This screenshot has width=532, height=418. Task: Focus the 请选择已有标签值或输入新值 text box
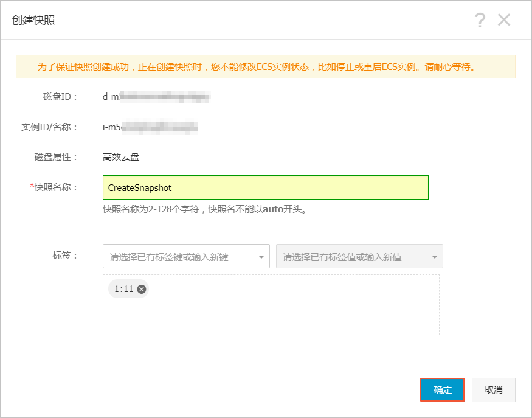click(353, 257)
